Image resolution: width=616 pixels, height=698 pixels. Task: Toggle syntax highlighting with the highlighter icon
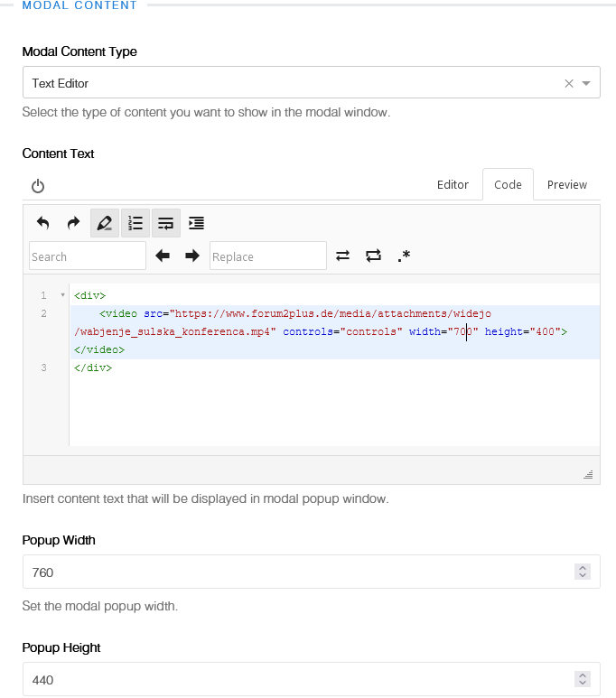click(105, 223)
